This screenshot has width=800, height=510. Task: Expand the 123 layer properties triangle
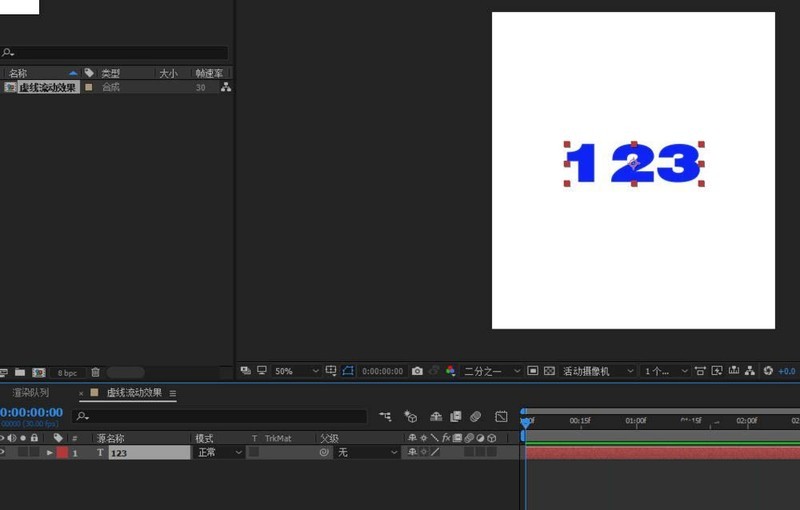49,453
